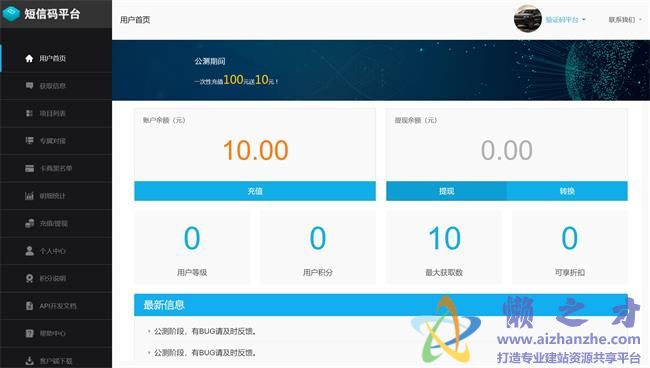The image size is (650, 368).
Task: Expand the 验证码平台 user dropdown
Action: tap(565, 19)
